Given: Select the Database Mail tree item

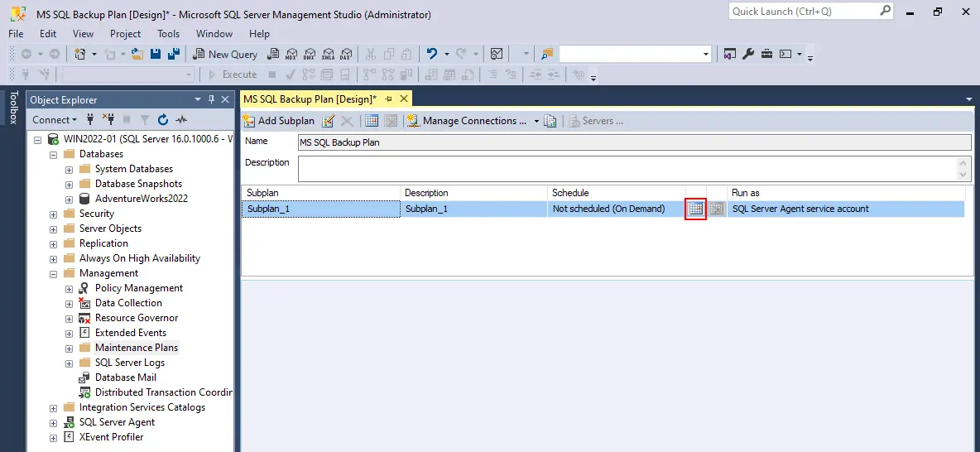Looking at the screenshot, I should (126, 377).
